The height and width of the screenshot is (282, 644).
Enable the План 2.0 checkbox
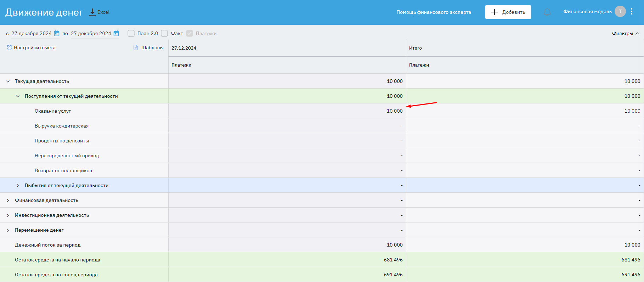(x=131, y=33)
